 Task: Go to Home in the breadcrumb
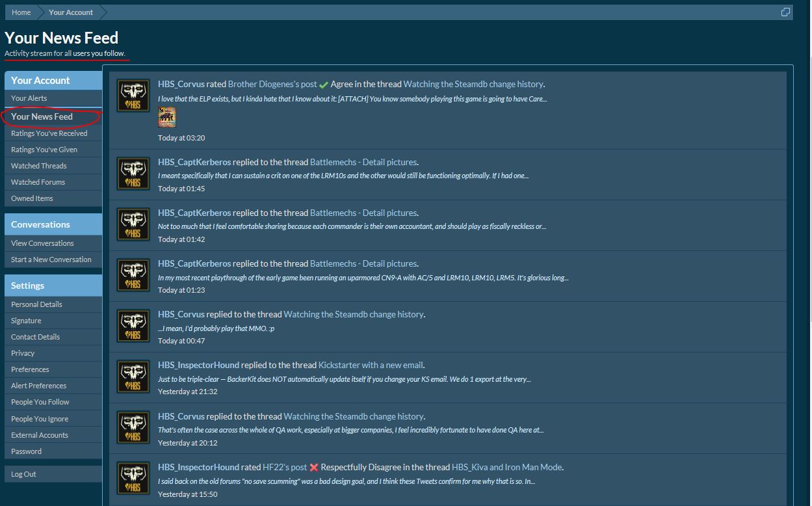[21, 12]
